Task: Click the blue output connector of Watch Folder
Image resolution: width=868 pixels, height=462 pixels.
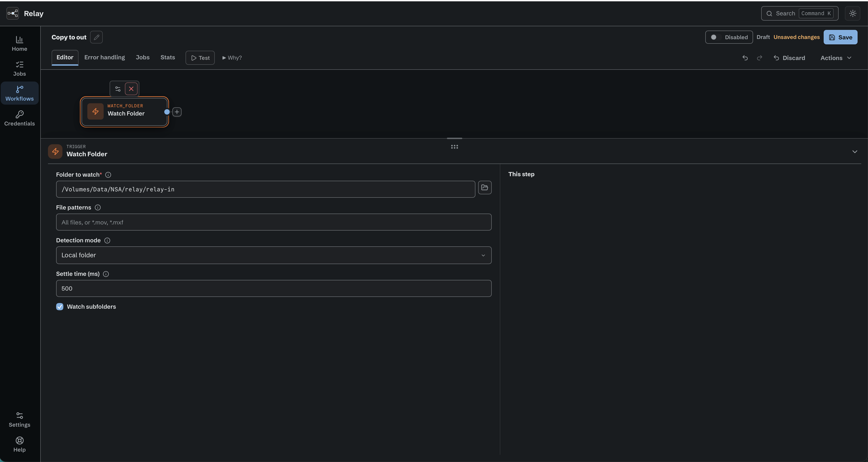Action: (167, 112)
